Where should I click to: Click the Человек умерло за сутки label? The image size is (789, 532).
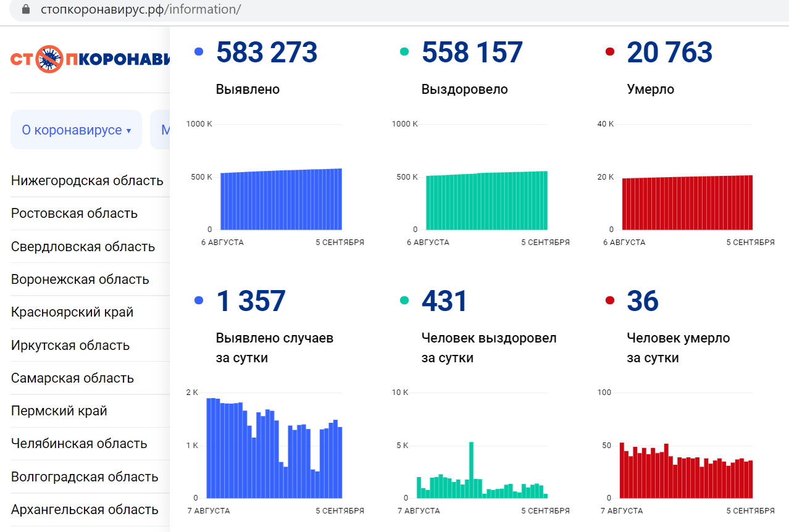click(x=678, y=348)
